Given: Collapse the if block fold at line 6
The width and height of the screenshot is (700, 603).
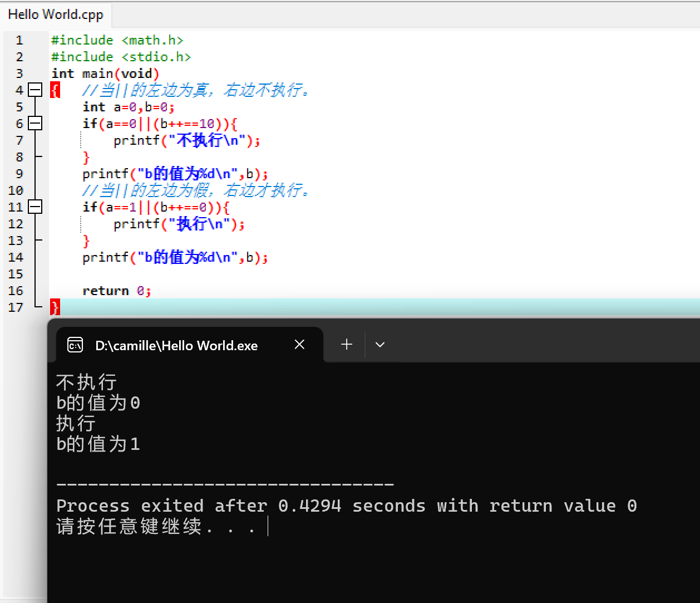Looking at the screenshot, I should [x=35, y=123].
